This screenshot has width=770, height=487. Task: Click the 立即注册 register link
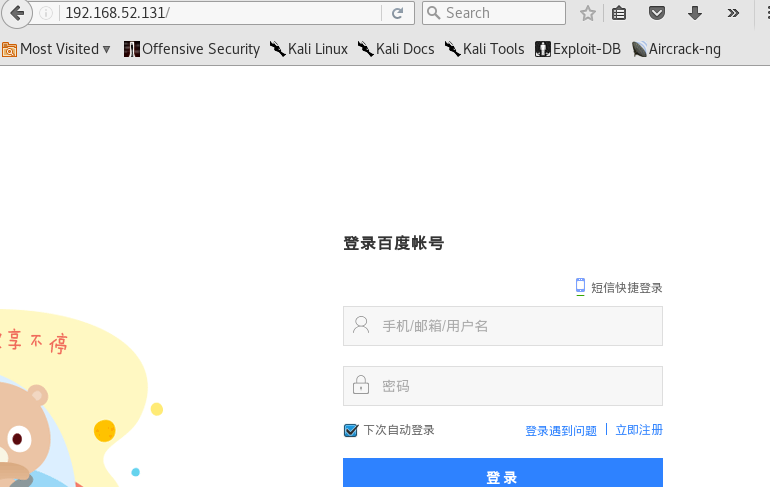[639, 430]
